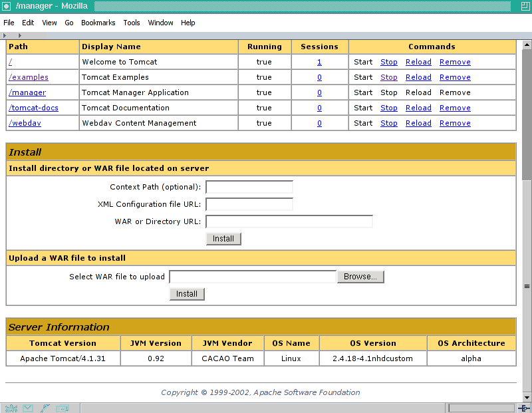The image size is (532, 413).
Task: Click the window menu icon in title bar
Action: click(x=6, y=6)
